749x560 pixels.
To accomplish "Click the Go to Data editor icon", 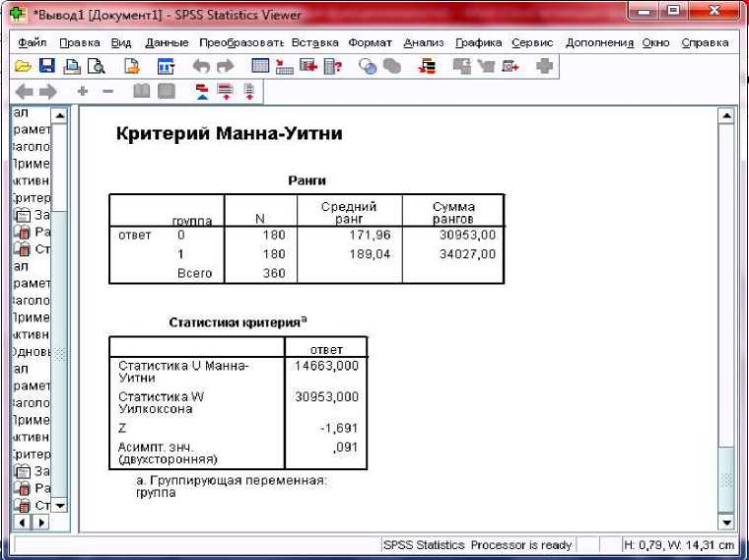I will [x=260, y=66].
